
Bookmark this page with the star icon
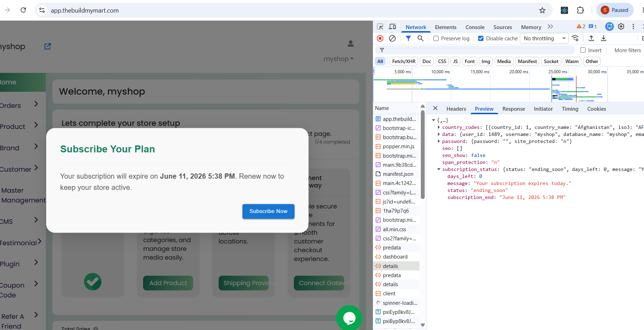pyautogui.click(x=542, y=10)
